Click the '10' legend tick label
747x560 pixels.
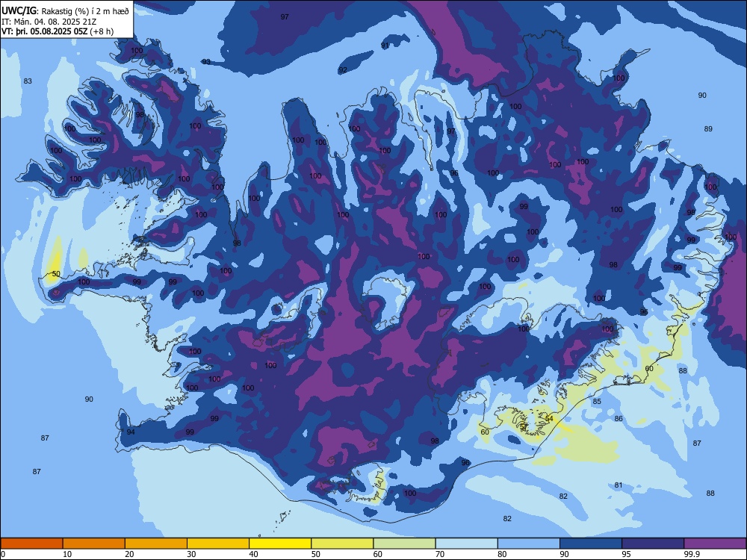coord(67,554)
